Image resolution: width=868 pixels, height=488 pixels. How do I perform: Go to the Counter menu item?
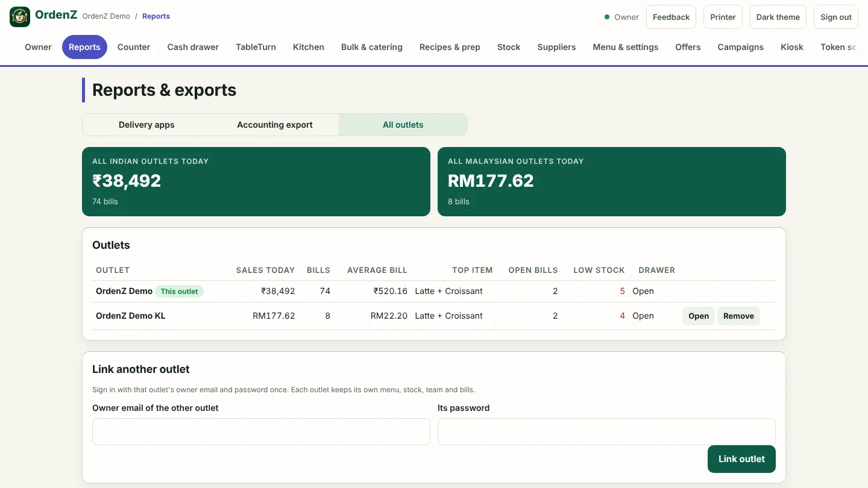[134, 47]
